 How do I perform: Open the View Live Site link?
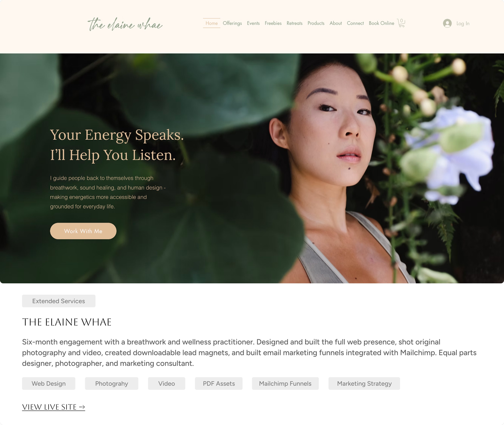pyautogui.click(x=53, y=407)
